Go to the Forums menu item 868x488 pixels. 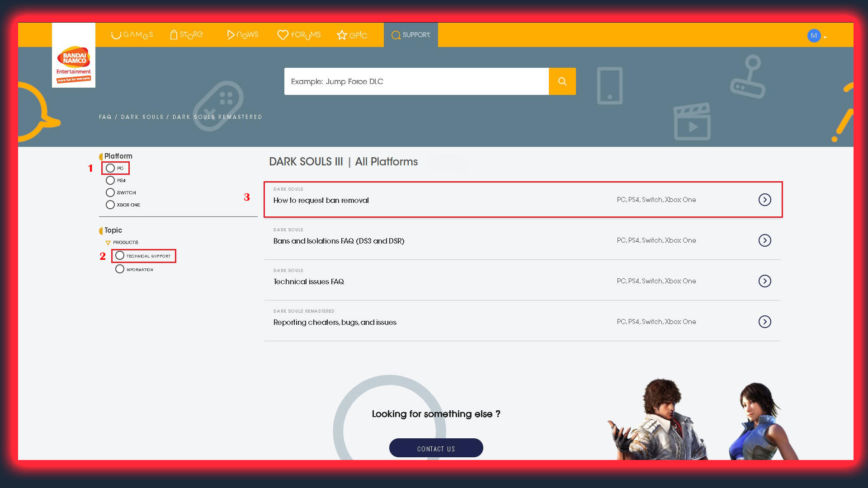pyautogui.click(x=299, y=35)
